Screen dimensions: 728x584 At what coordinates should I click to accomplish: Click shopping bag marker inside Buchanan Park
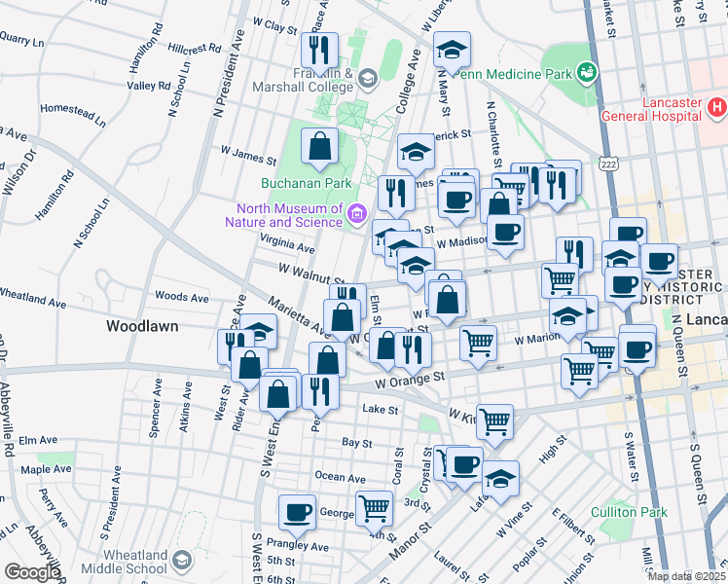tap(320, 146)
